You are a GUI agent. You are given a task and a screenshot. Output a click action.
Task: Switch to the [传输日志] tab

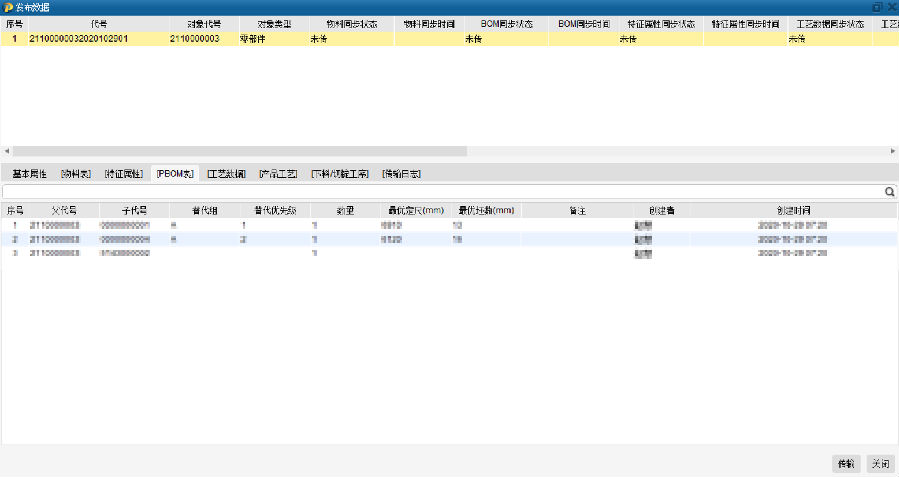tap(401, 173)
